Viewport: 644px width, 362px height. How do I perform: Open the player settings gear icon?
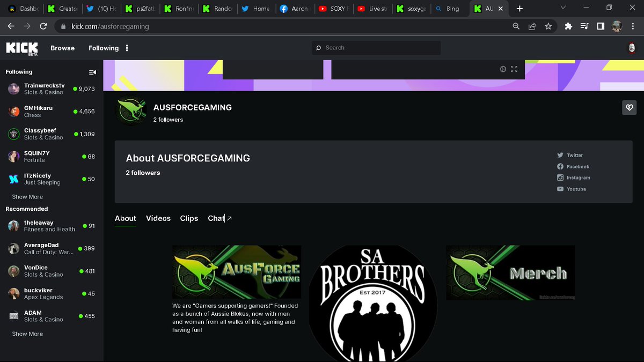click(x=503, y=69)
